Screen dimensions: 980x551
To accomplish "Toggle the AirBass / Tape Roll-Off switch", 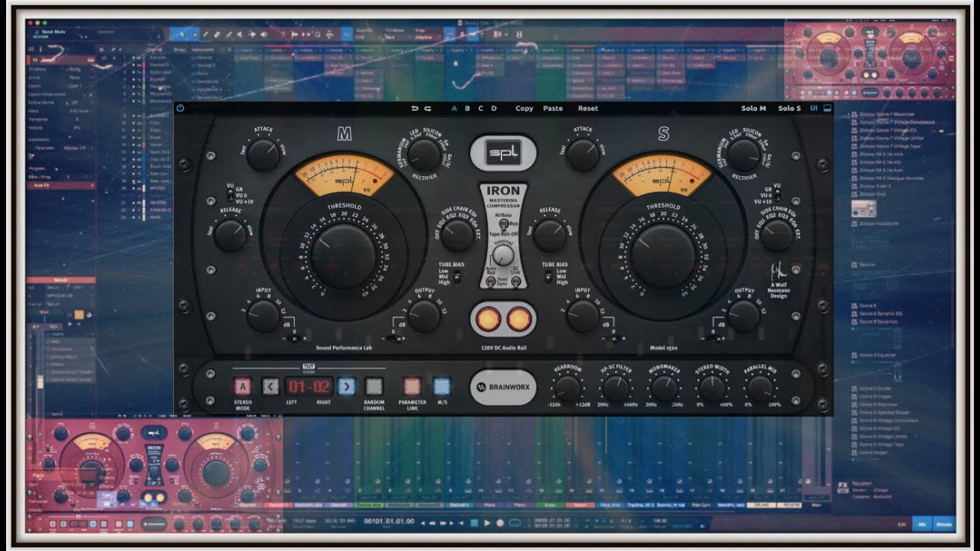I will click(x=503, y=224).
